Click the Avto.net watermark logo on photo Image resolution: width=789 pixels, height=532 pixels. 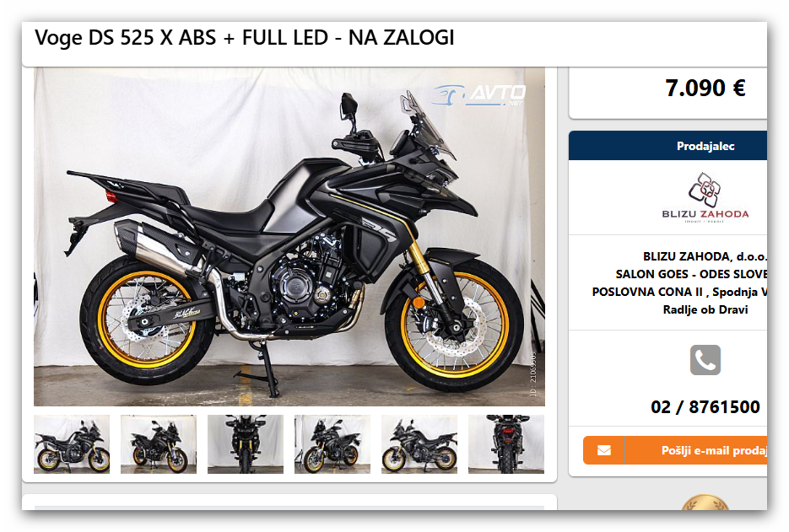(x=479, y=95)
